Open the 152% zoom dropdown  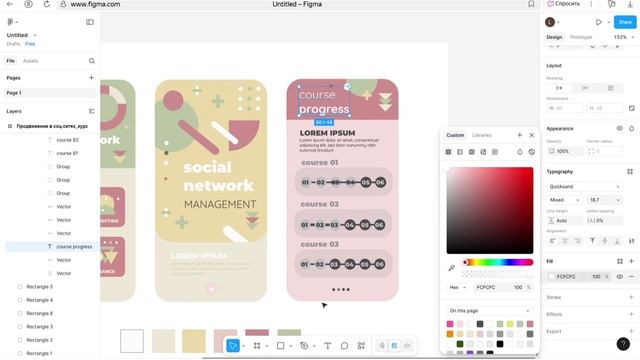[x=624, y=37]
